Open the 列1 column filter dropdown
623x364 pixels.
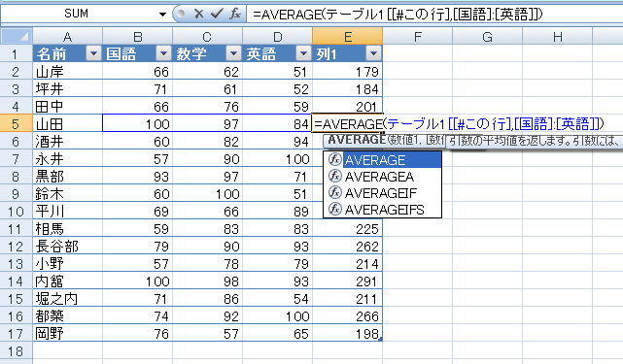click(x=373, y=53)
